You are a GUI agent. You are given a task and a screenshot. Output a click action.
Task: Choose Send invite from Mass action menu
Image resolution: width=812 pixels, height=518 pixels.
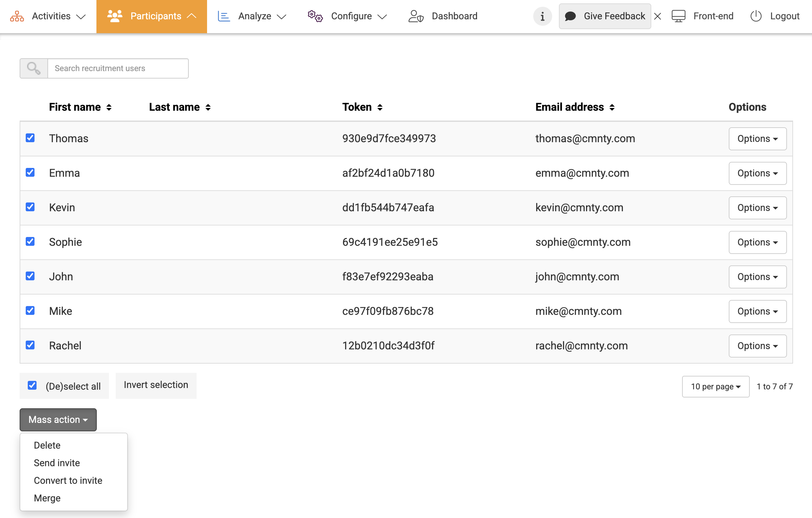(57, 463)
